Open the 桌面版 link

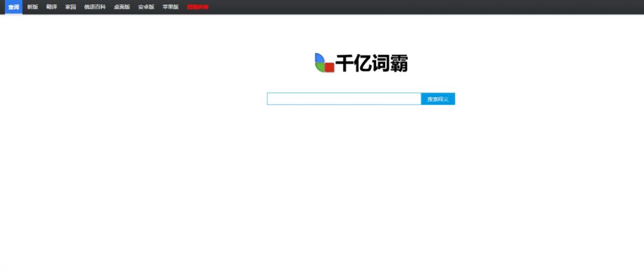122,7
